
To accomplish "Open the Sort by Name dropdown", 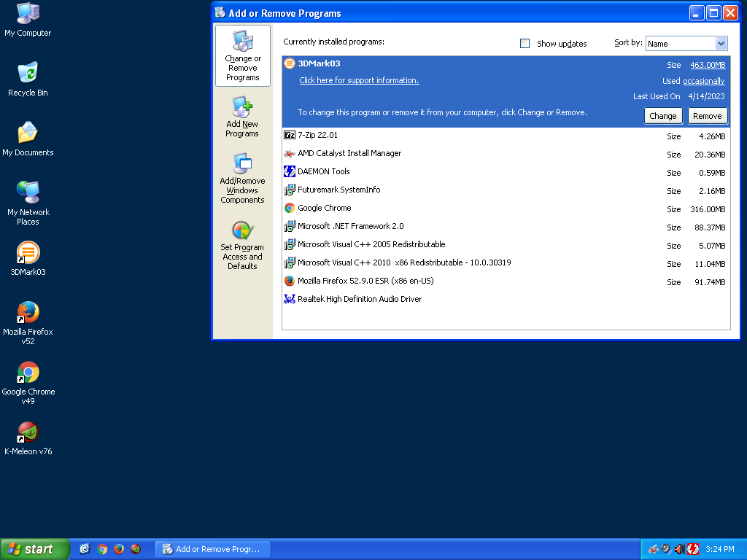I will (x=686, y=43).
